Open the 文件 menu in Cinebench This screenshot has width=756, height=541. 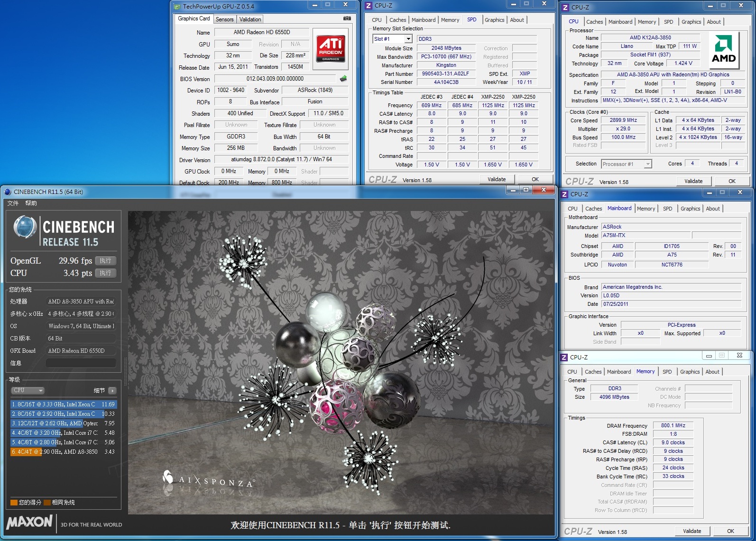point(13,203)
